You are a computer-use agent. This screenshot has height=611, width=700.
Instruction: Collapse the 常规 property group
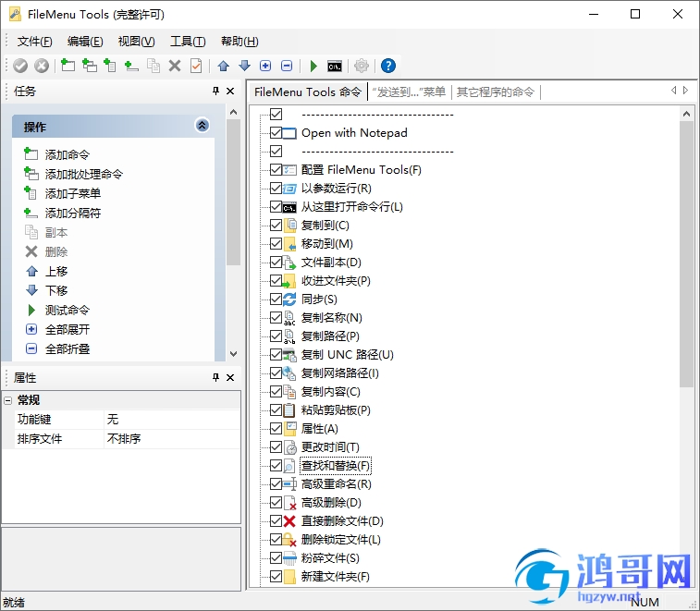click(x=8, y=401)
